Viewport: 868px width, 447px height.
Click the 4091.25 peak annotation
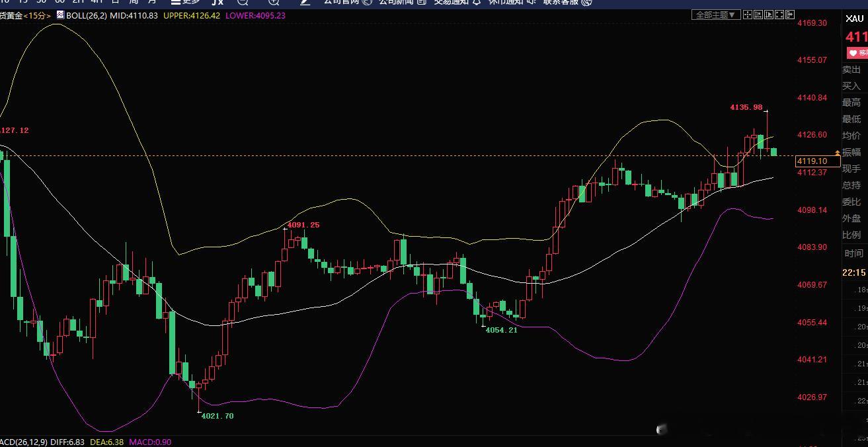(x=303, y=225)
